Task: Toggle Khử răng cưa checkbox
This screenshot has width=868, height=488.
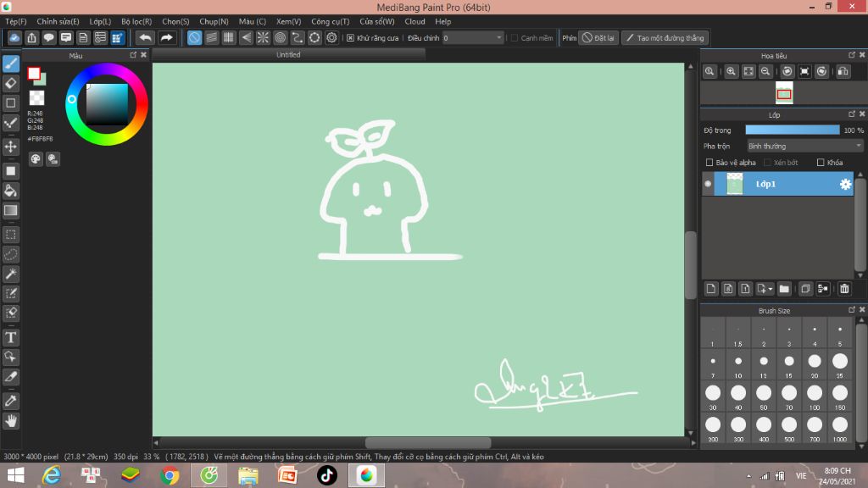Action: [350, 37]
